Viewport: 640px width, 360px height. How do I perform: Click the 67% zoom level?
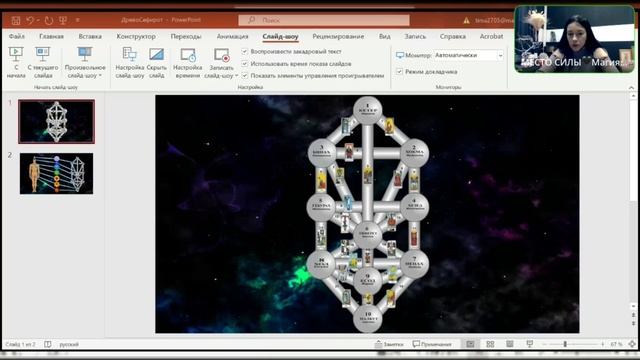pyautogui.click(x=616, y=344)
